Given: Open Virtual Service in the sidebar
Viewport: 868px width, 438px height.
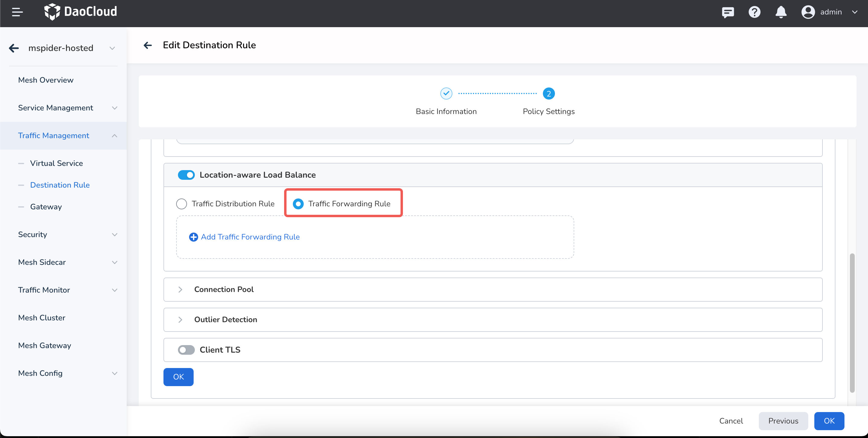Looking at the screenshot, I should point(56,163).
